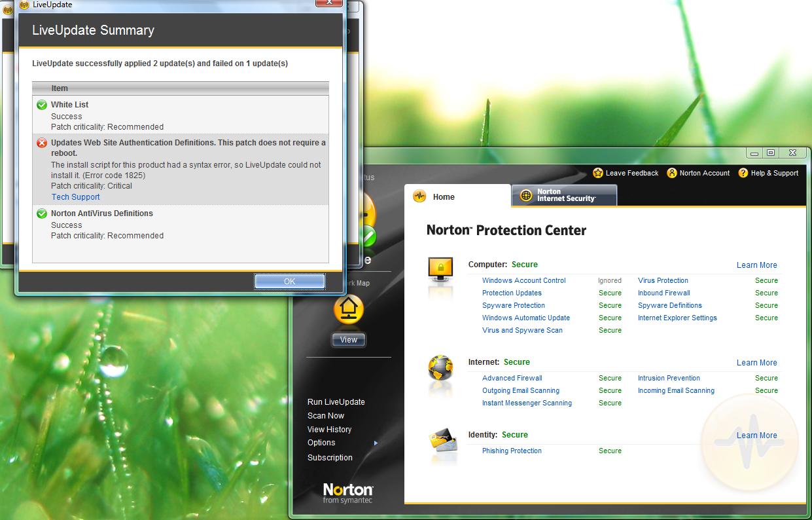Viewport: 812px width, 520px height.
Task: Open Tech Support link for failed update
Action: click(x=76, y=197)
